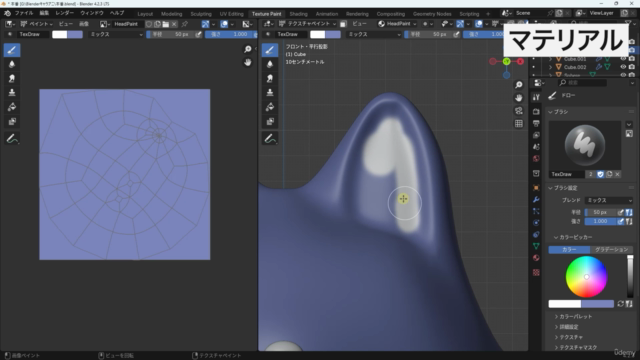Pick a hue on the color wheel

point(586,277)
